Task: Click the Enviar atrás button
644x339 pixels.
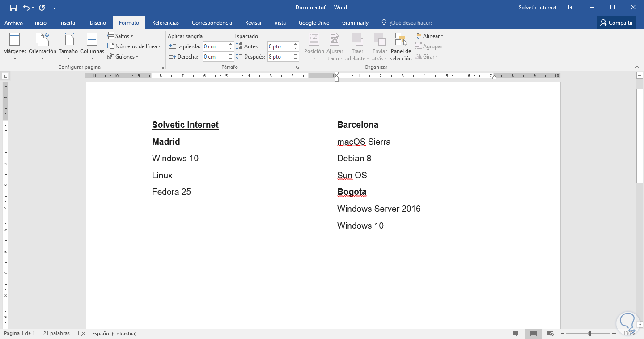Action: tap(380, 46)
